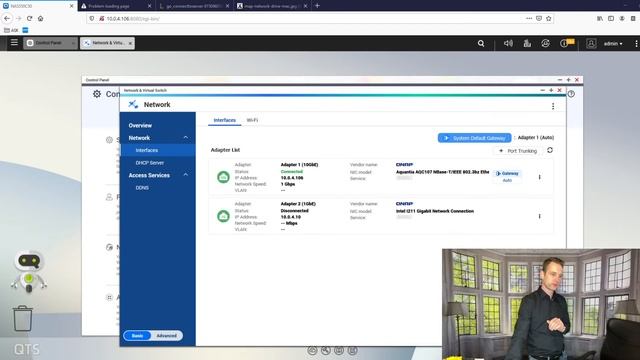
Task: Open the browser library icon
Action: click(x=600, y=18)
